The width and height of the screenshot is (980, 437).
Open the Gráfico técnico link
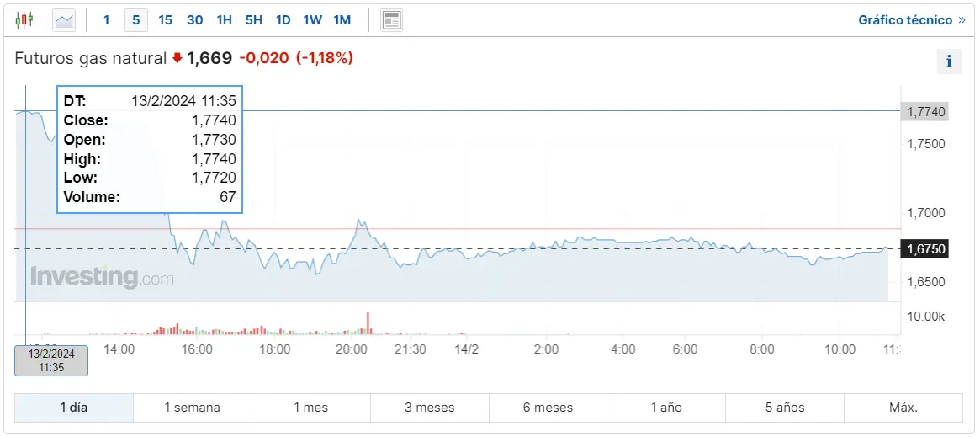click(911, 19)
